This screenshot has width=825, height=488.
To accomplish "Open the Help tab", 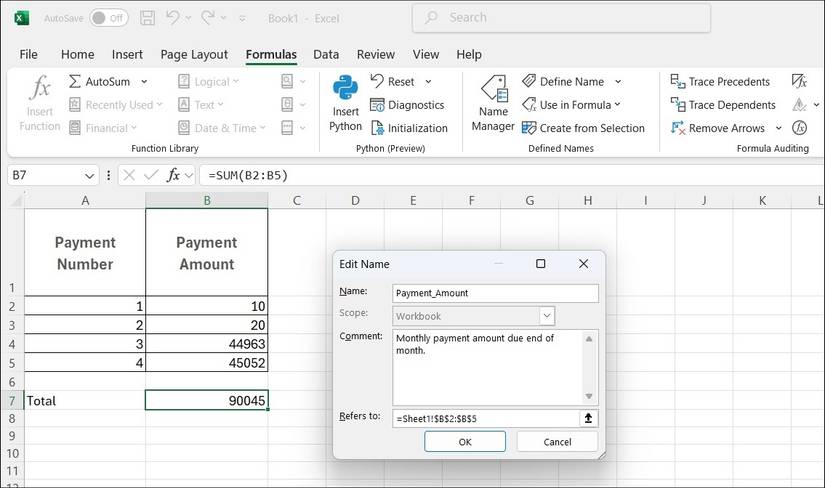I will (468, 54).
